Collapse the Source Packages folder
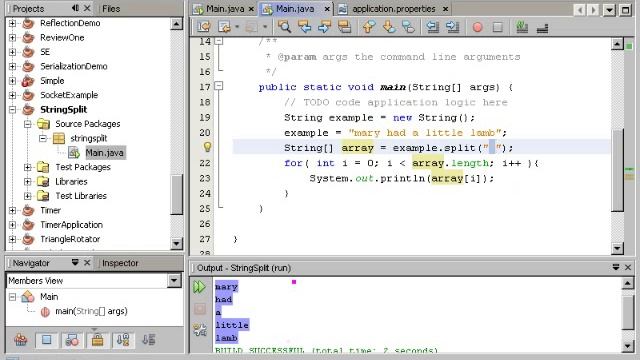 pos(27,124)
